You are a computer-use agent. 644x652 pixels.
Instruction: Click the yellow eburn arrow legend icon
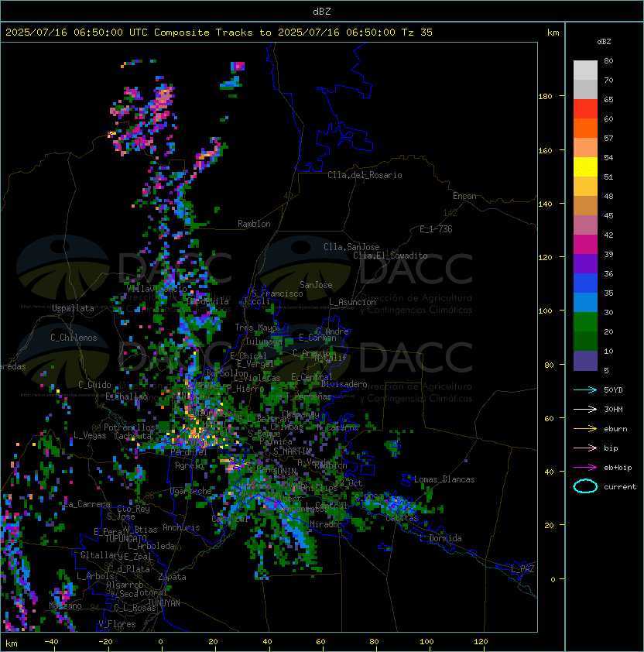pos(585,429)
